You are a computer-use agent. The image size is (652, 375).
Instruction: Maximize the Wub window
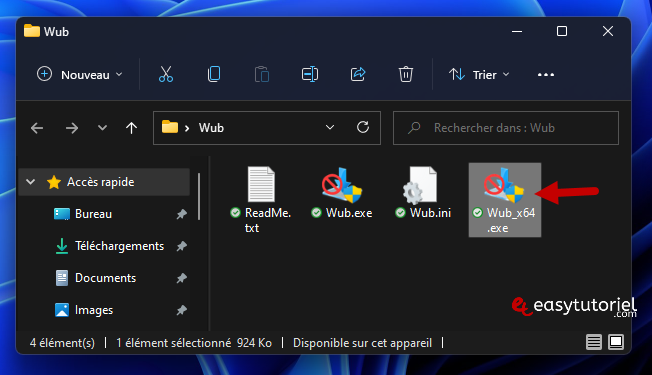coord(562,31)
